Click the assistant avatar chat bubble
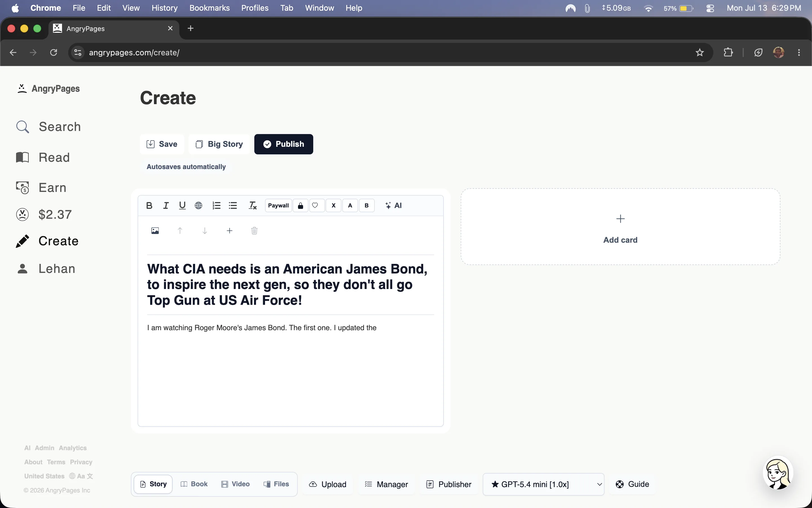The image size is (812, 508). [778, 473]
